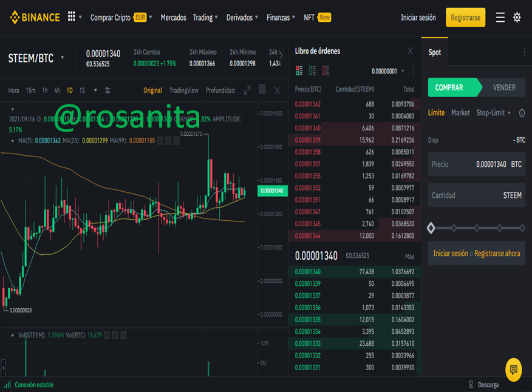Toggle Vol indicator visibility eye icon

pyautogui.click(x=107, y=336)
